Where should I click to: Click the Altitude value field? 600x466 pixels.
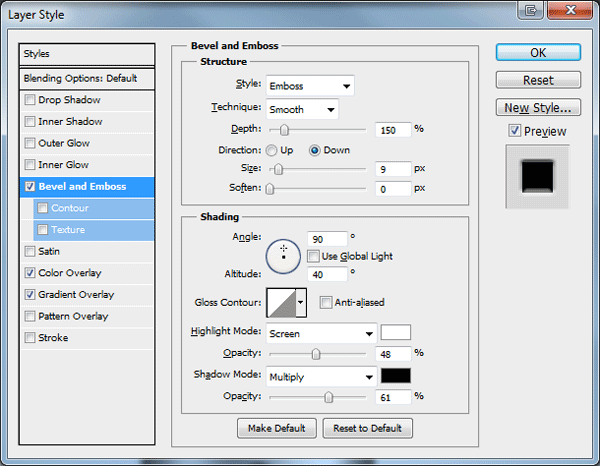click(x=327, y=274)
